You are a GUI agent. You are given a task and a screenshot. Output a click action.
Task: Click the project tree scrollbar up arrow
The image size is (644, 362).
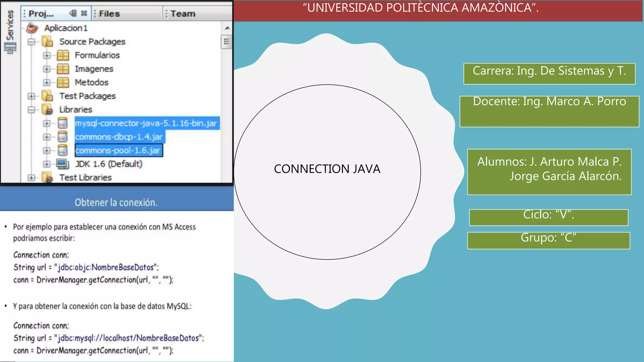[227, 28]
